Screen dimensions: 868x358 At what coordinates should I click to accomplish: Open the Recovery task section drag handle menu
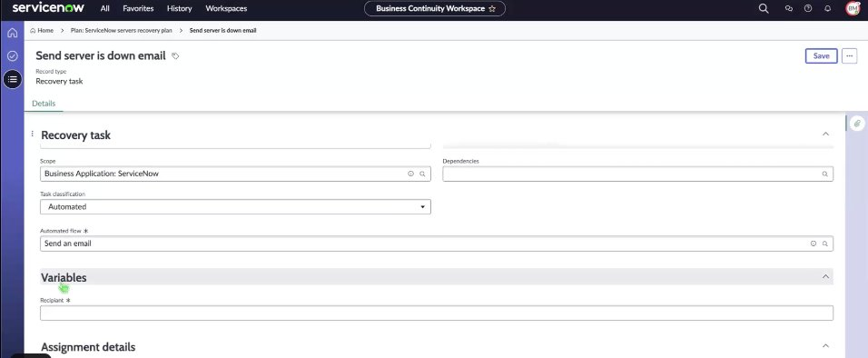32,134
